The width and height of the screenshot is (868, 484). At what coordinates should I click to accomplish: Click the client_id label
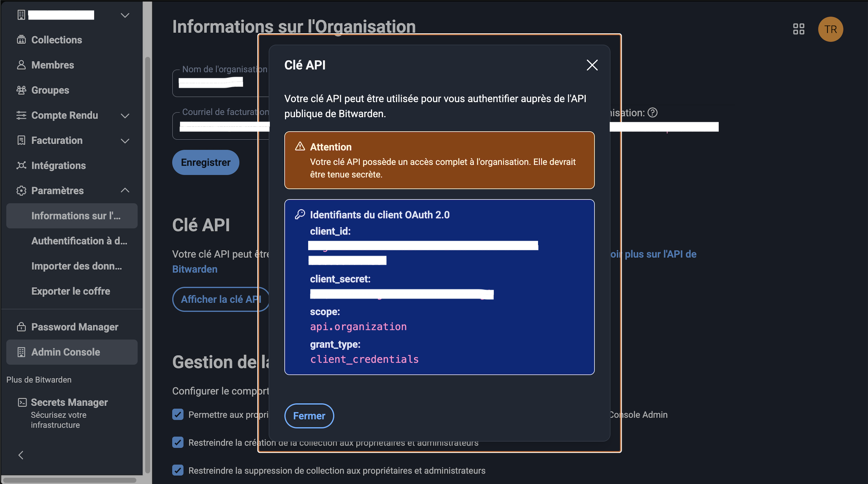pos(330,231)
